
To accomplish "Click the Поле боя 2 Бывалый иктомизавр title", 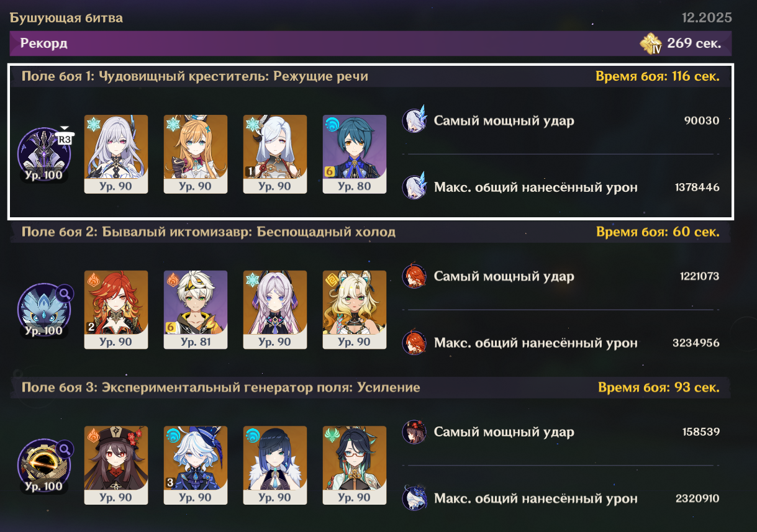I will (x=209, y=232).
